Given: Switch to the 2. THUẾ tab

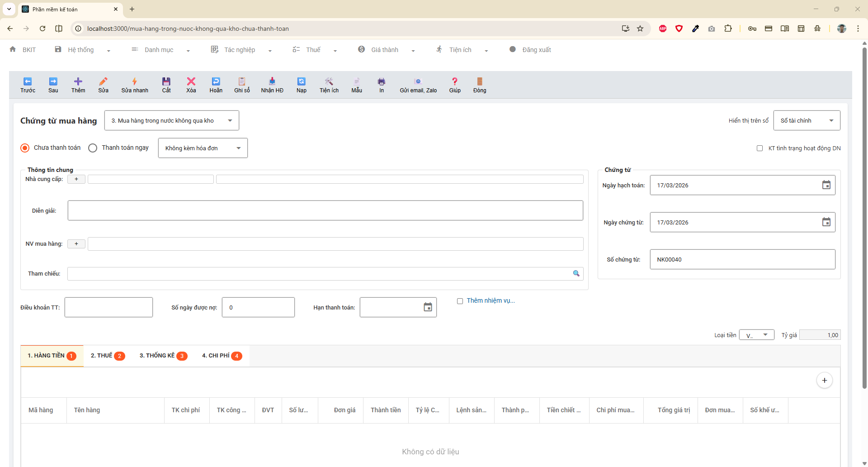Looking at the screenshot, I should (x=107, y=356).
